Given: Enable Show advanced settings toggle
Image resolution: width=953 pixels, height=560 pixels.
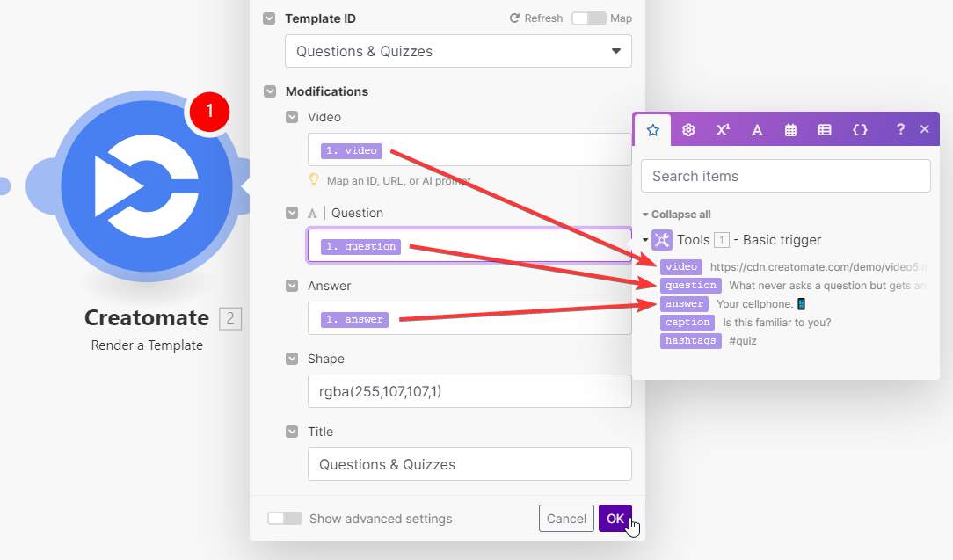Looking at the screenshot, I should [285, 519].
